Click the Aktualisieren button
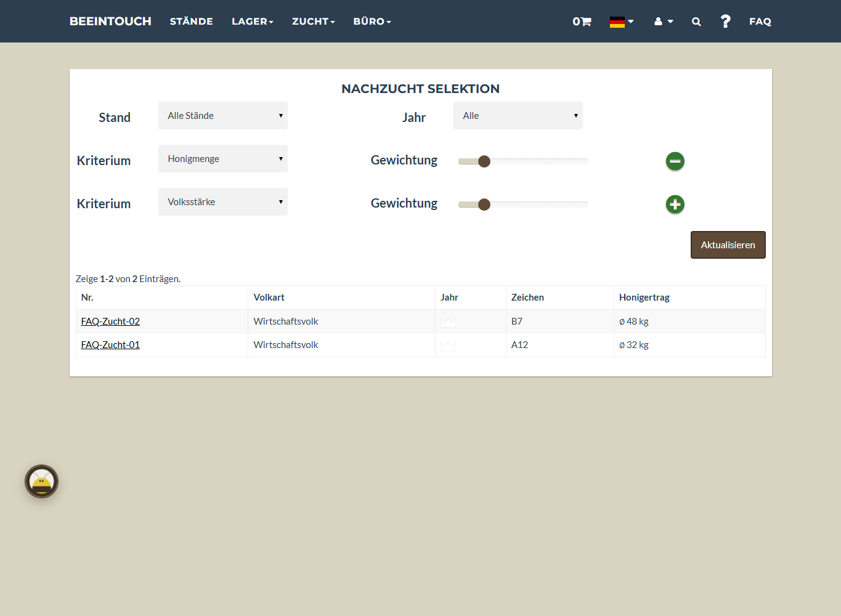 (x=728, y=245)
